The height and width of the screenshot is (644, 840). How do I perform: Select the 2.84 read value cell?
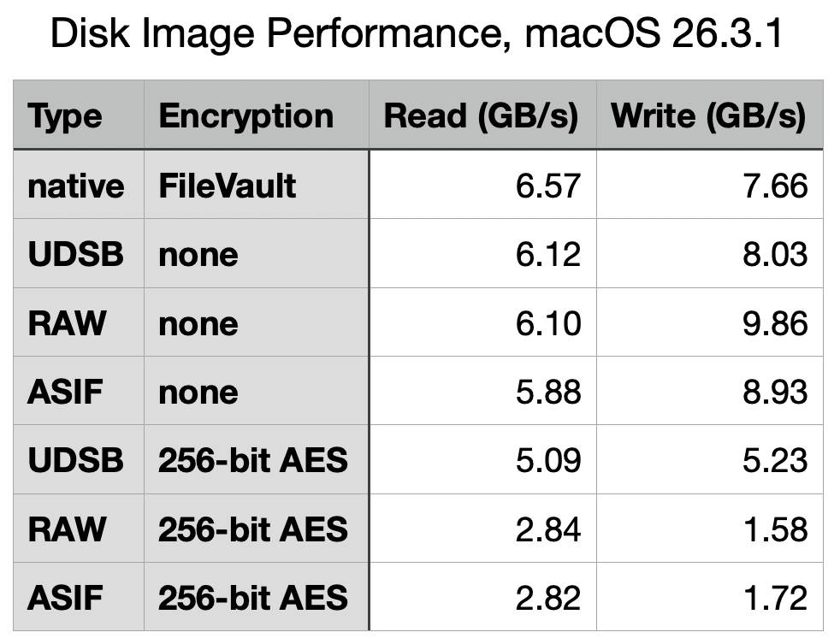pyautogui.click(x=548, y=529)
